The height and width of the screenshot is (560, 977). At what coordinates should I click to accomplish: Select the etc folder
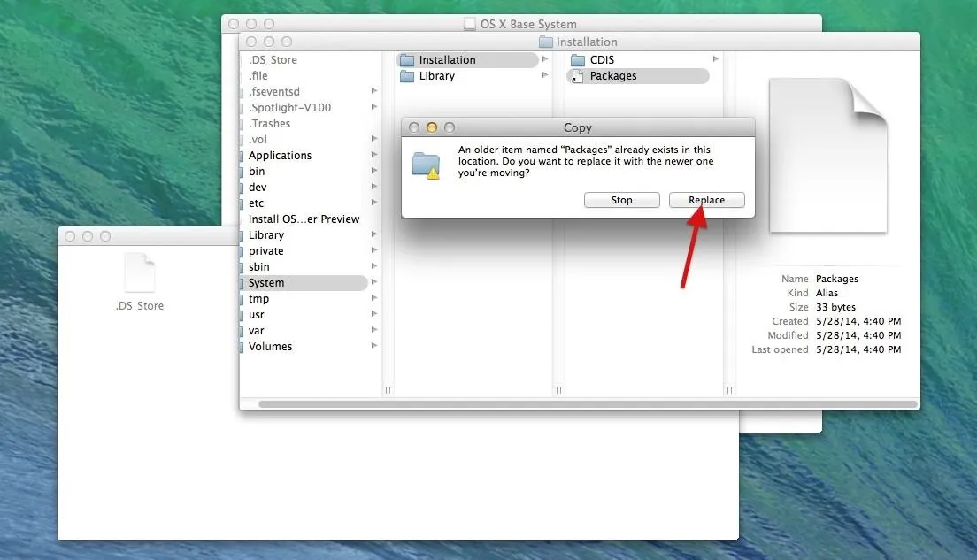tap(256, 203)
